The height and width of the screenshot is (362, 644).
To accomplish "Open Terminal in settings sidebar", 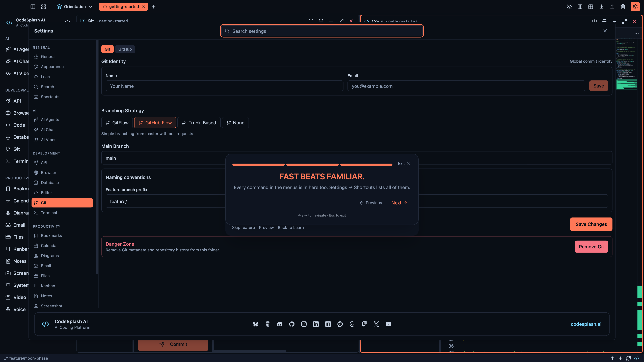I will pyautogui.click(x=62, y=213).
